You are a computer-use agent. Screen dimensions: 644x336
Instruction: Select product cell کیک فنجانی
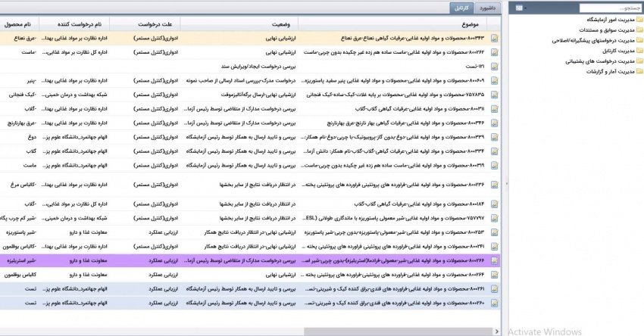pos(23,95)
